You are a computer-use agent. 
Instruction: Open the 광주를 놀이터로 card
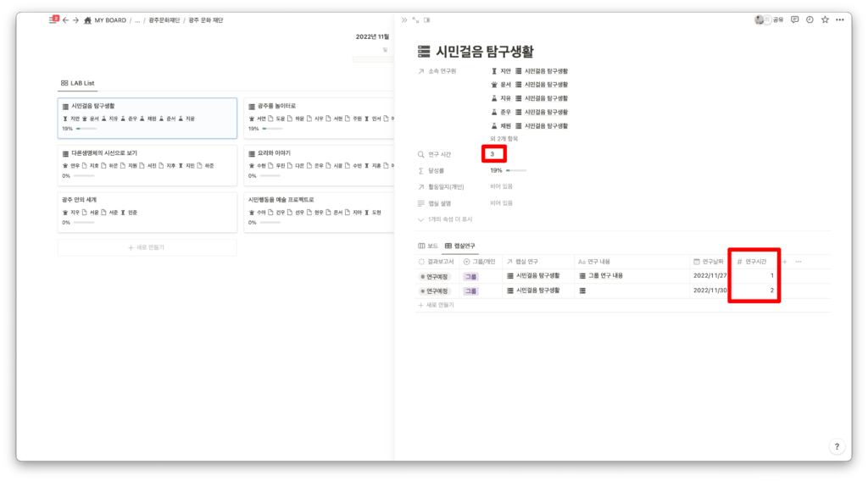(319, 118)
